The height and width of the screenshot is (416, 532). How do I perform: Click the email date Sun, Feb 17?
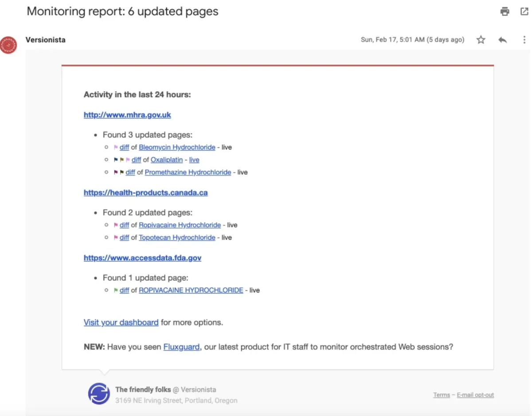(x=412, y=40)
